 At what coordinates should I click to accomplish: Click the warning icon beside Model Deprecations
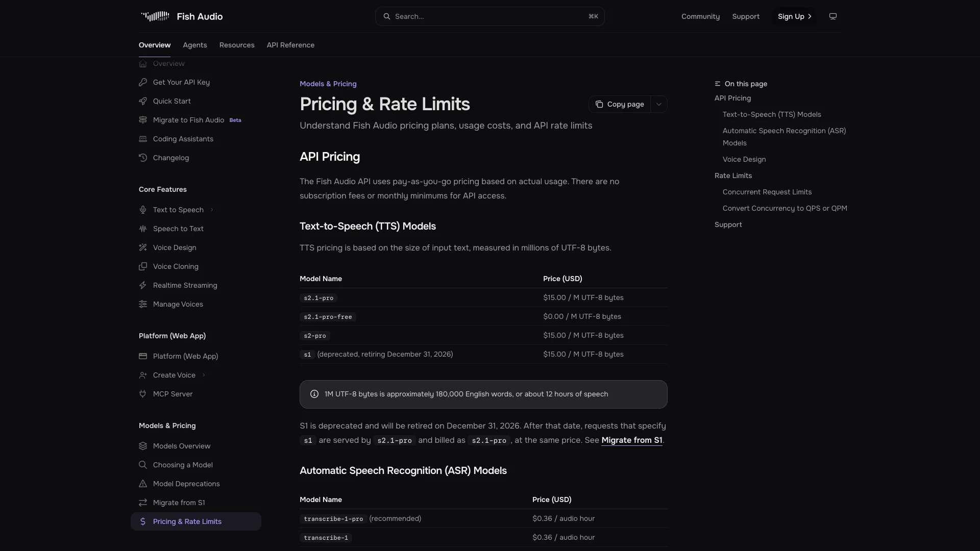point(143,484)
